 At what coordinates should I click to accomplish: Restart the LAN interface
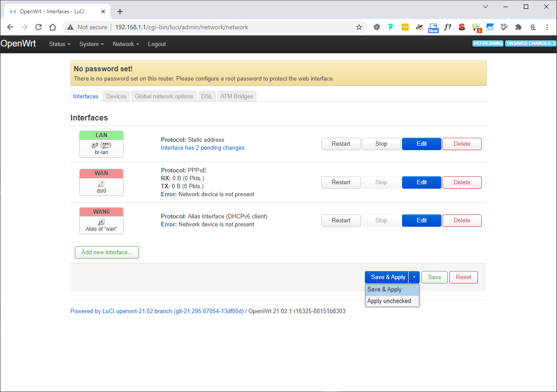coord(341,144)
